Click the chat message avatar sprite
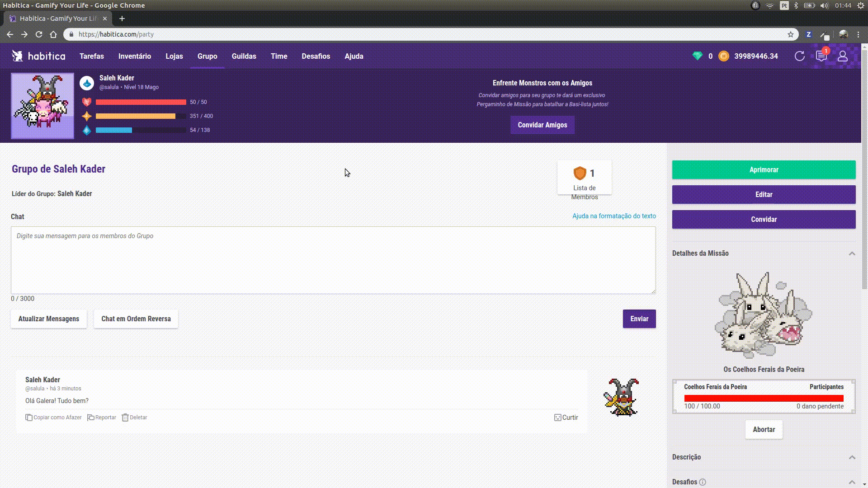Screen dimensions: 868x488 pos(621,398)
